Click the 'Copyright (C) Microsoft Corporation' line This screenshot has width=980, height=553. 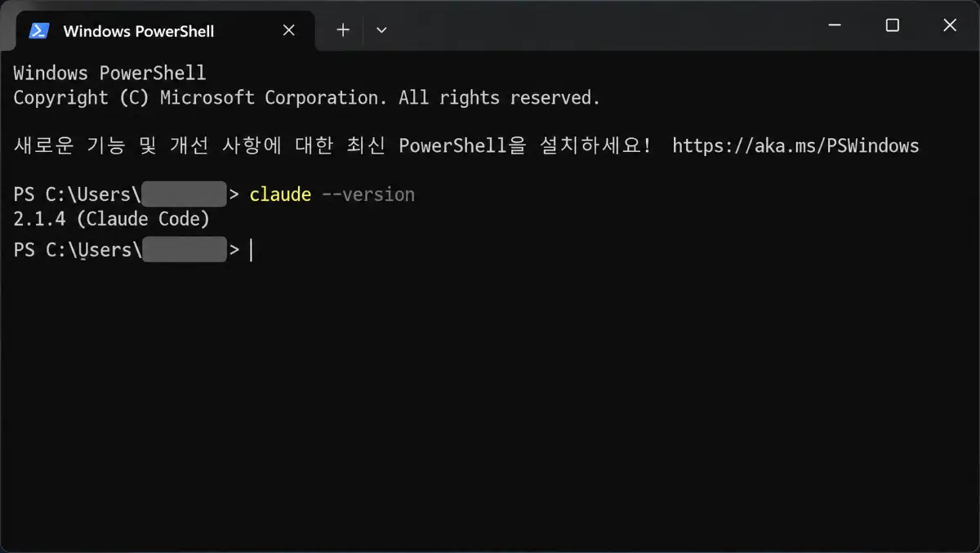point(307,98)
